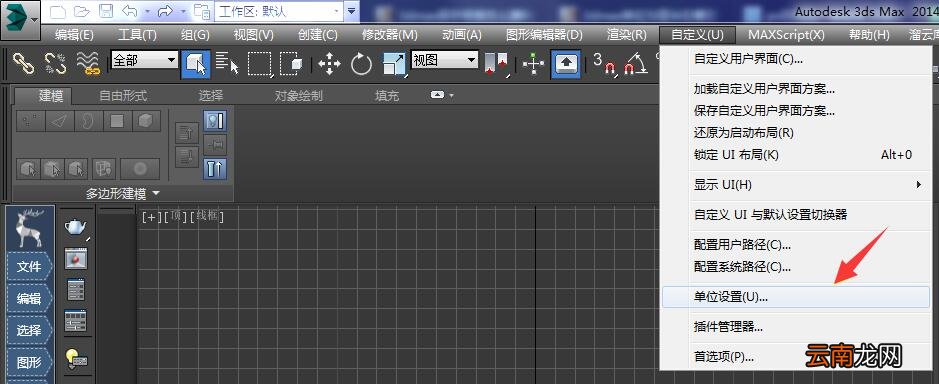Image resolution: width=939 pixels, height=384 pixels.
Task: Click the Redo arrow icon
Action: (x=165, y=11)
